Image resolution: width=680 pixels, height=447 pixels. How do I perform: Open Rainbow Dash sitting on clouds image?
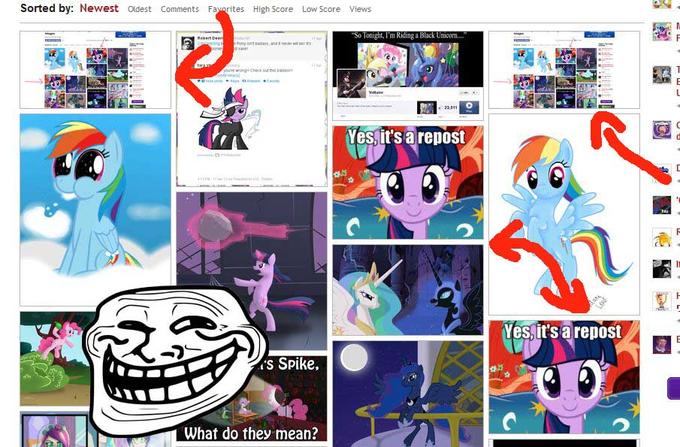tap(95, 209)
